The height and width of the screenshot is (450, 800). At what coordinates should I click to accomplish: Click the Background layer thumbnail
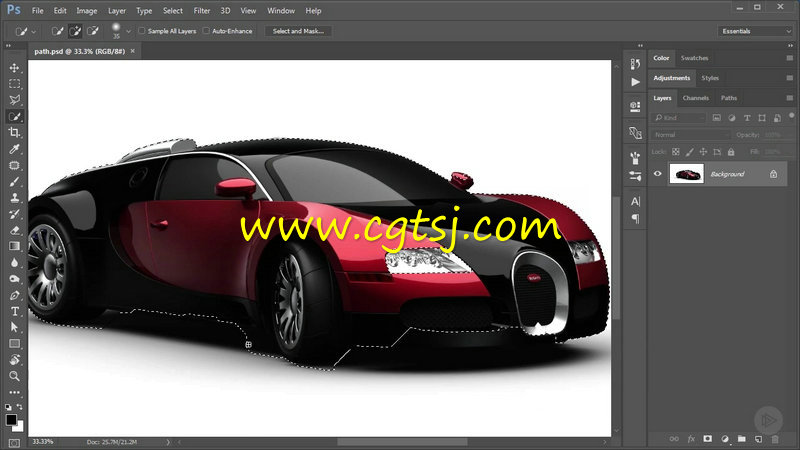(x=686, y=174)
